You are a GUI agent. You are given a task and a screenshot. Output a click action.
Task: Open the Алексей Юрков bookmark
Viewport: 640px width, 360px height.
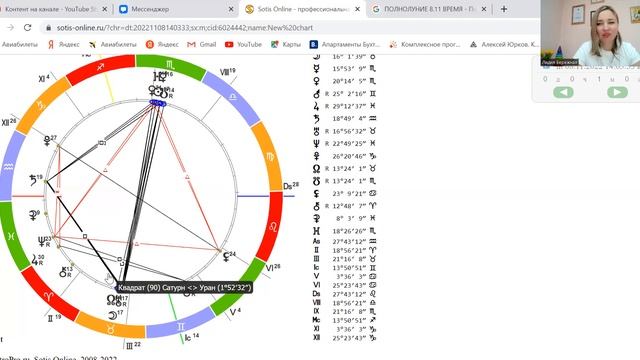click(x=504, y=44)
